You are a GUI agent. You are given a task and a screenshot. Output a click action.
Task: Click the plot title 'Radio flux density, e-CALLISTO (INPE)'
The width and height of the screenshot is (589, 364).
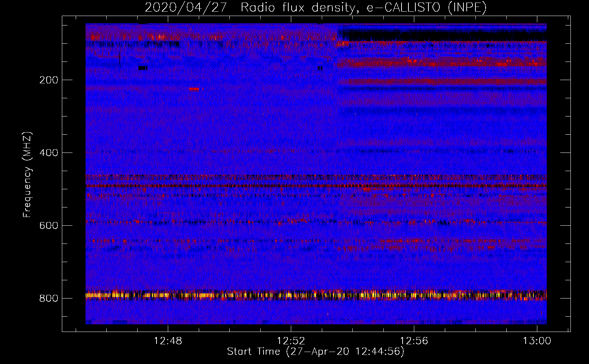click(364, 7)
